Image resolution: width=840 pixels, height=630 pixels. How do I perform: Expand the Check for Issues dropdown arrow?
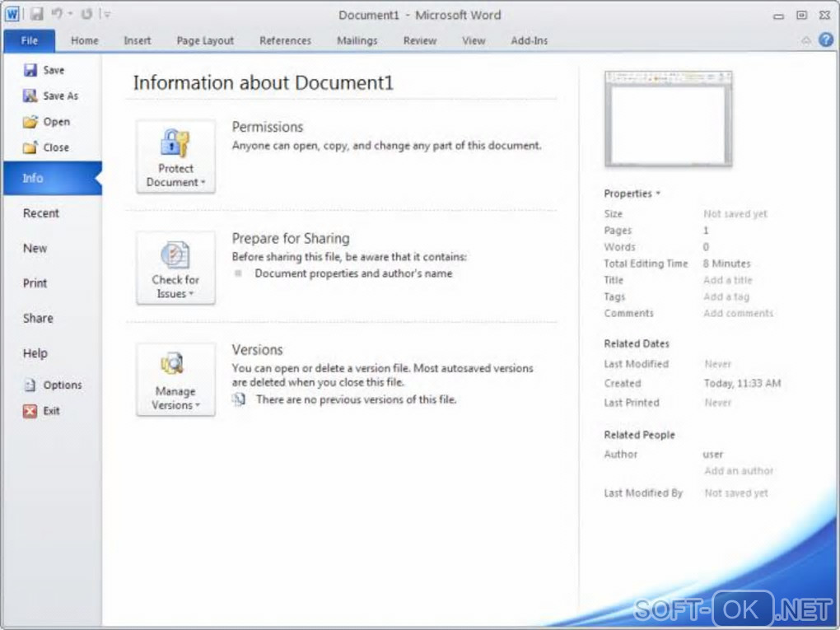pyautogui.click(x=191, y=293)
